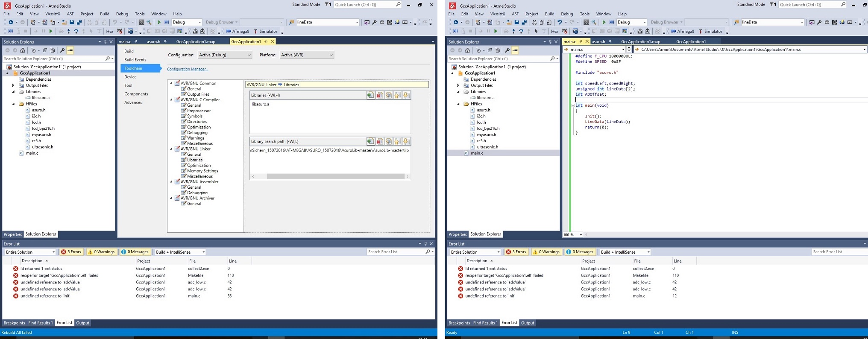This screenshot has height=339, width=868.
Task: Collapse the AVR/GNU C Compiler tree node
Action: click(x=172, y=100)
